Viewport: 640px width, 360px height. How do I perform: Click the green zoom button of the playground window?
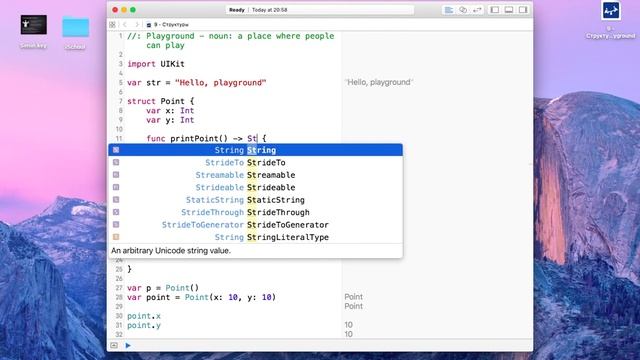[133, 10]
